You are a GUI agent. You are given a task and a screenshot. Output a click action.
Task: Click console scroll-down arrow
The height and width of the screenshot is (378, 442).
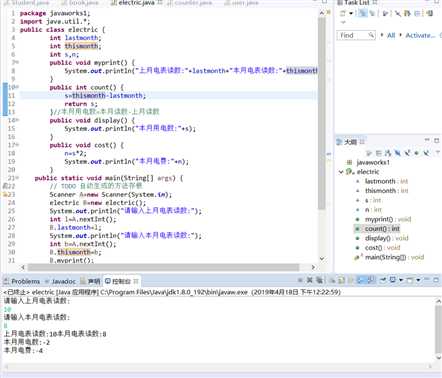point(438,357)
